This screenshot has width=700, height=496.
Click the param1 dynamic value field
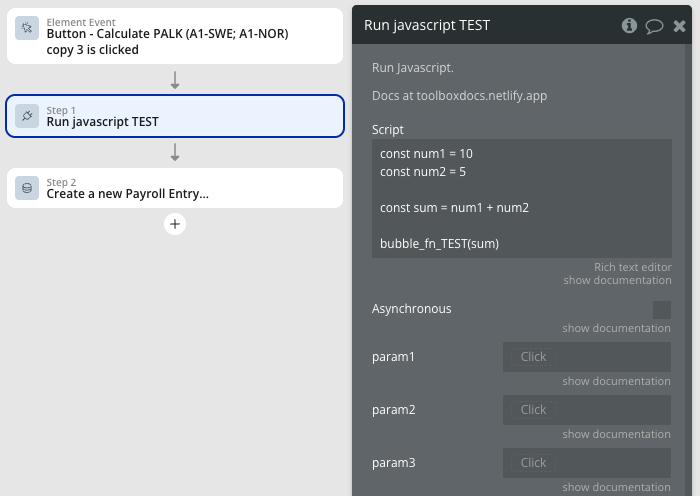pos(586,357)
